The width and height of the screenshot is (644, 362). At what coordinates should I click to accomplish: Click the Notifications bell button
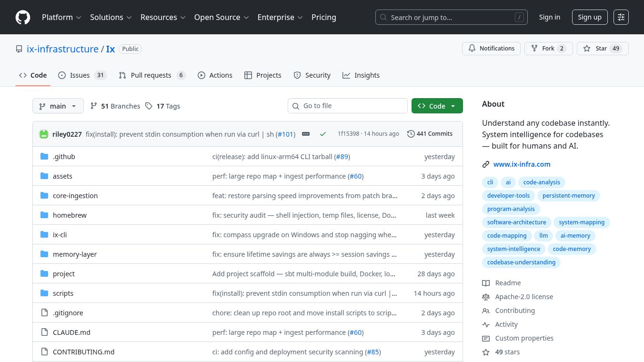(x=491, y=49)
